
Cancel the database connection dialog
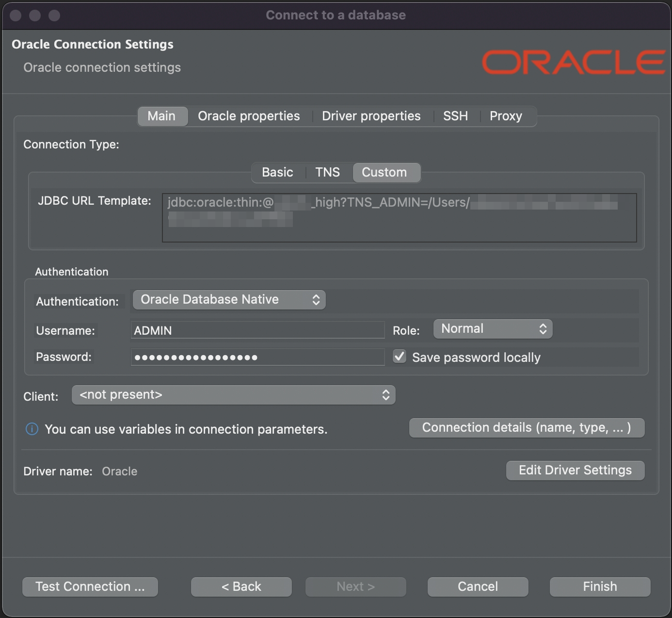click(x=478, y=587)
